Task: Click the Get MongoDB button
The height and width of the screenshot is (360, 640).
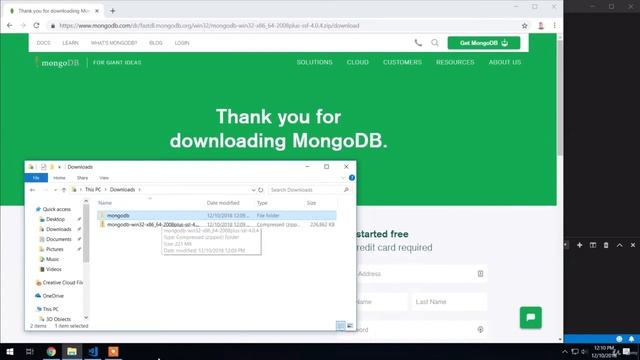Action: (x=484, y=43)
